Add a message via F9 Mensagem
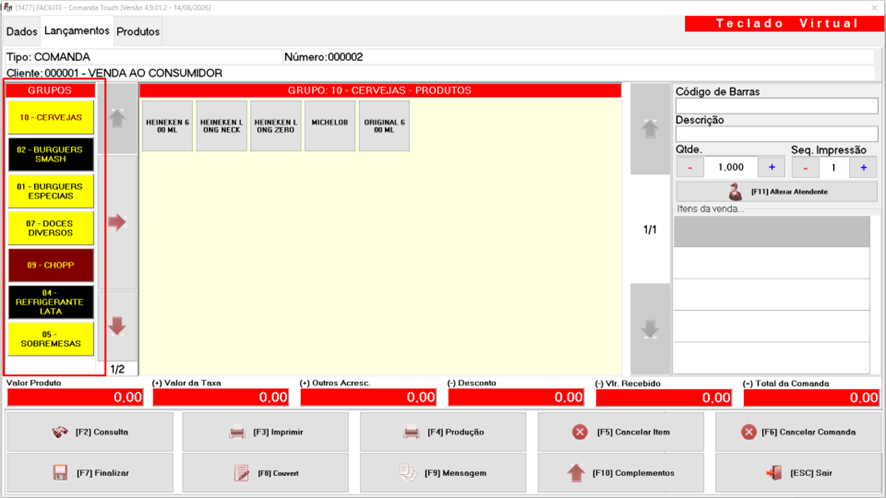Screen dimensions: 886x498 [443, 473]
